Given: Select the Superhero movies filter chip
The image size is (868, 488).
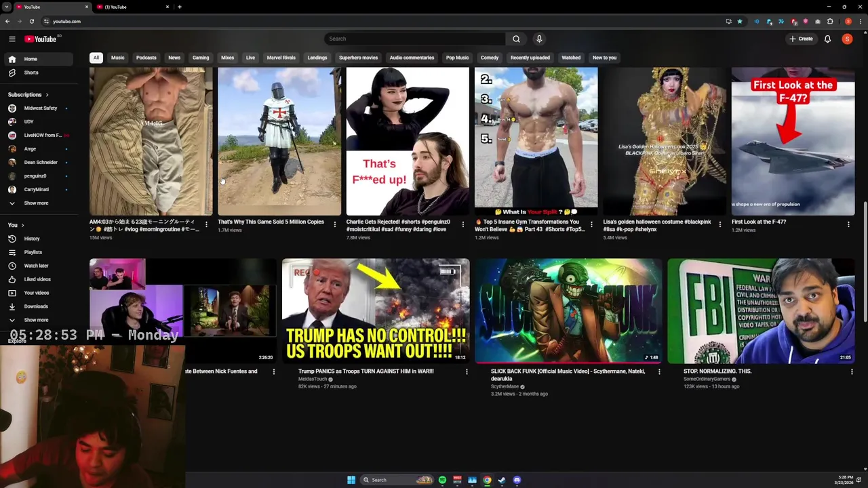Looking at the screenshot, I should pos(358,58).
